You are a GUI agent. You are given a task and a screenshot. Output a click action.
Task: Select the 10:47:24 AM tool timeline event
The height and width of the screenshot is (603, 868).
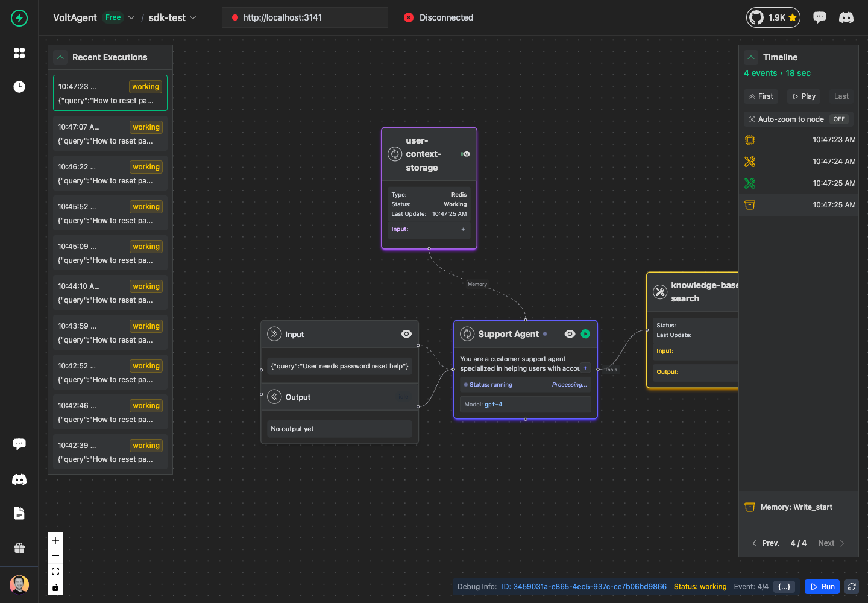[x=799, y=162]
